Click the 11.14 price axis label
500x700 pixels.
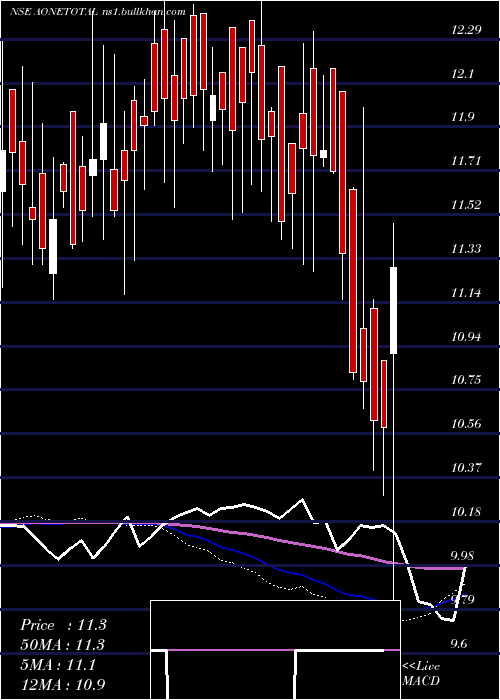click(x=466, y=293)
